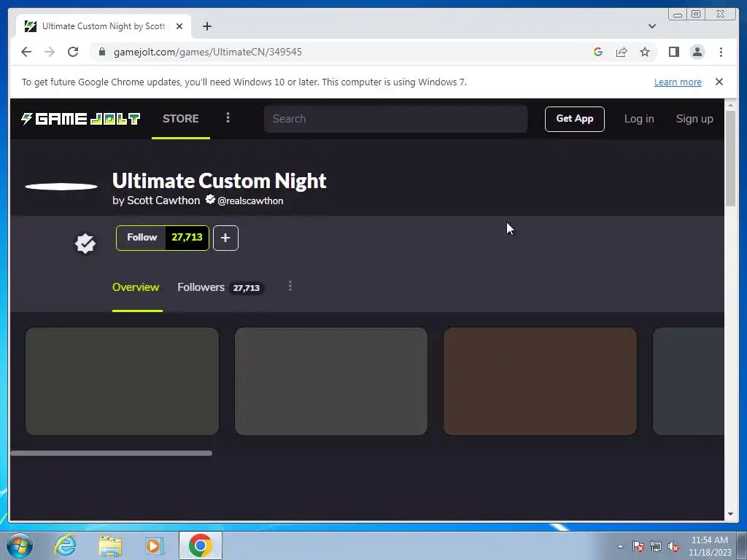Click the page vertical scrollbar thumb
Viewport: 747px width, 560px height.
[x=730, y=158]
